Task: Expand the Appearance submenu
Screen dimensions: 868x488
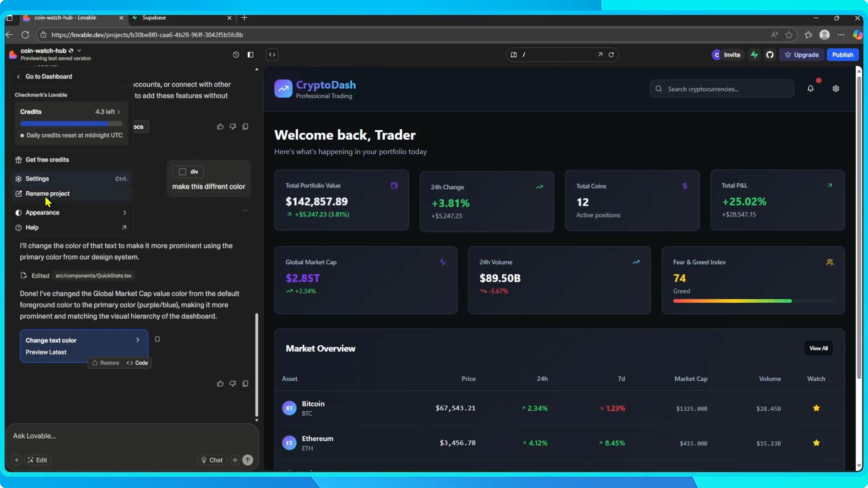Action: point(71,212)
